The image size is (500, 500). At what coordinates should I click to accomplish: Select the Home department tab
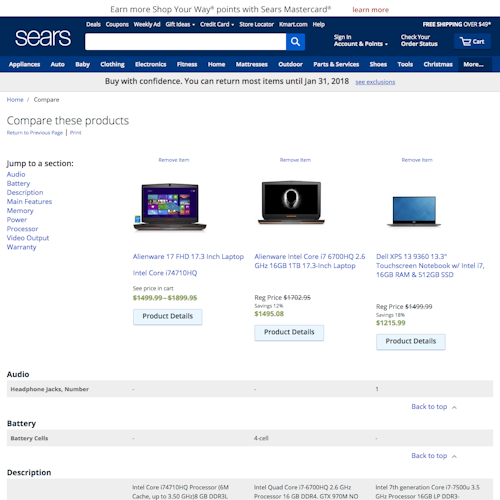(x=216, y=64)
